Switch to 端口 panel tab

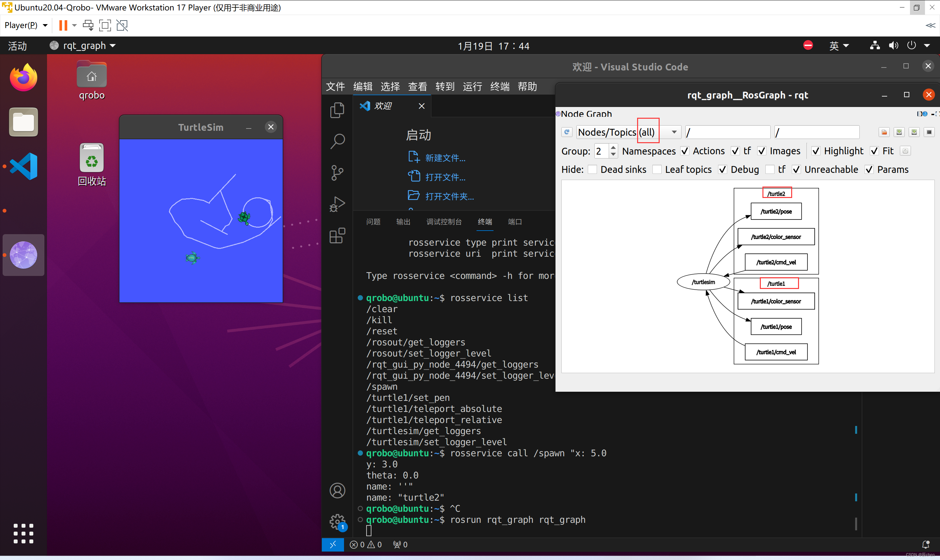tap(514, 222)
